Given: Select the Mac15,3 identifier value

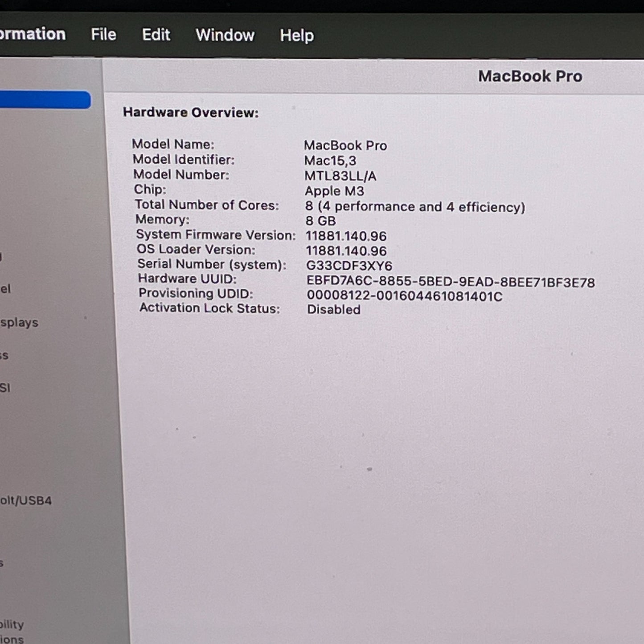Looking at the screenshot, I should 330,160.
